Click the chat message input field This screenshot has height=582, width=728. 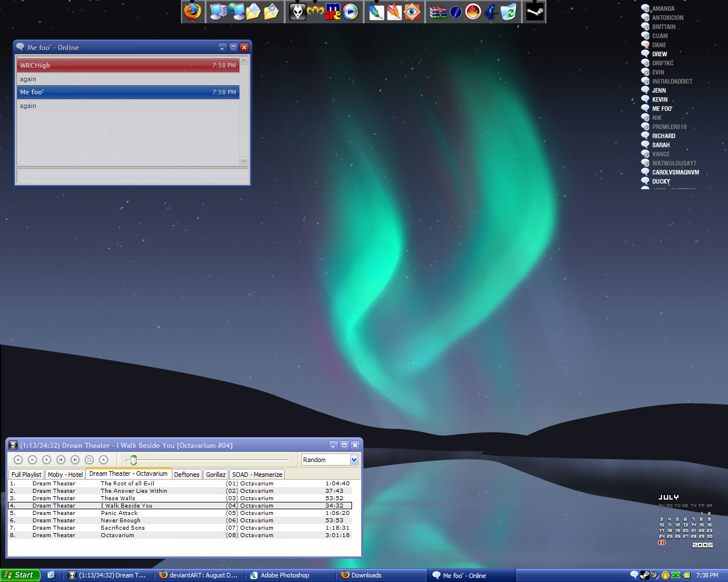click(132, 176)
